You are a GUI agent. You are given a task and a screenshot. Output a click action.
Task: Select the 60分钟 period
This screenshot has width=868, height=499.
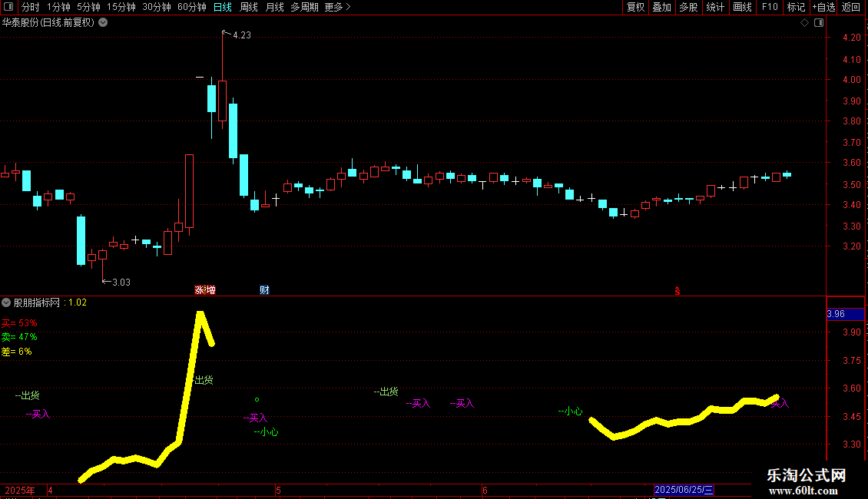(x=192, y=7)
